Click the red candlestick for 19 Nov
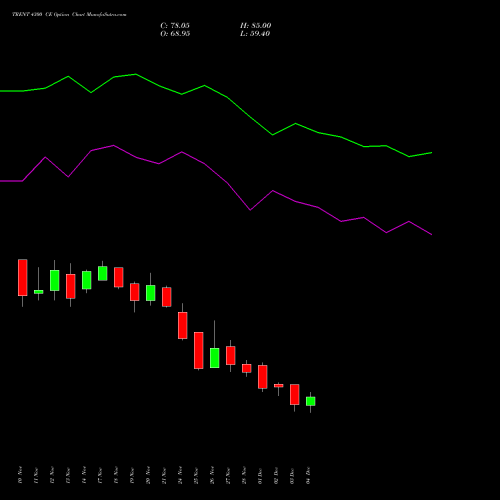 [x=135, y=292]
